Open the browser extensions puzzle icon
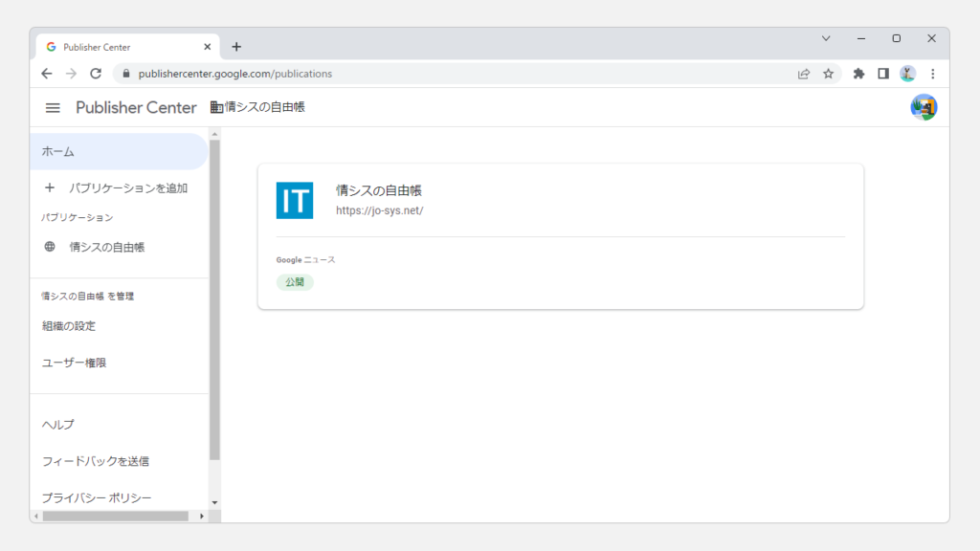The image size is (980, 551). (858, 74)
